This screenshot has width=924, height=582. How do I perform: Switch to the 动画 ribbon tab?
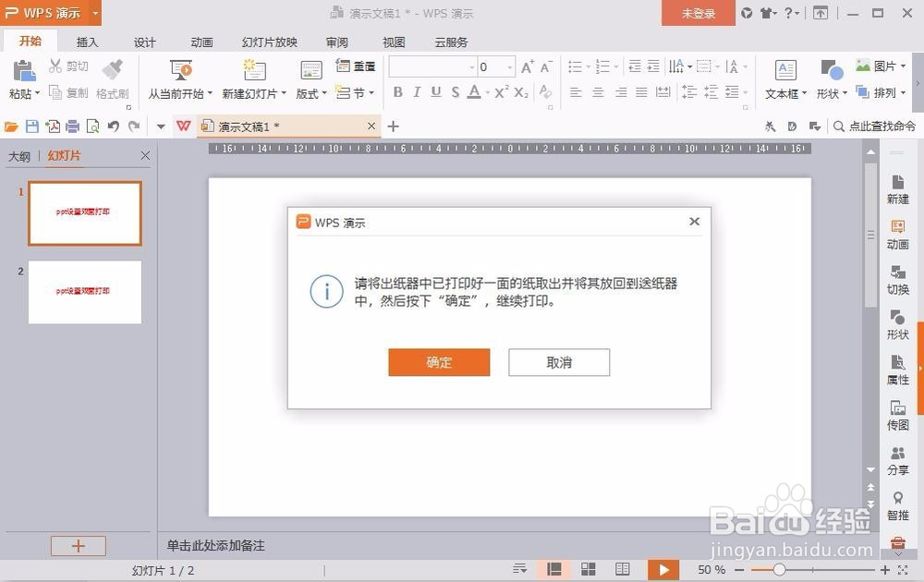[x=201, y=42]
